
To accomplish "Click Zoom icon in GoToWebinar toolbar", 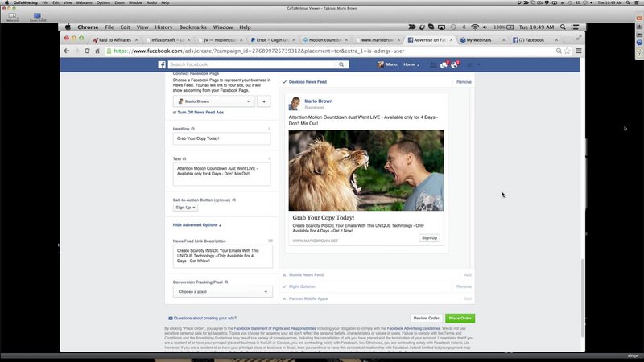I will tap(37, 16).
